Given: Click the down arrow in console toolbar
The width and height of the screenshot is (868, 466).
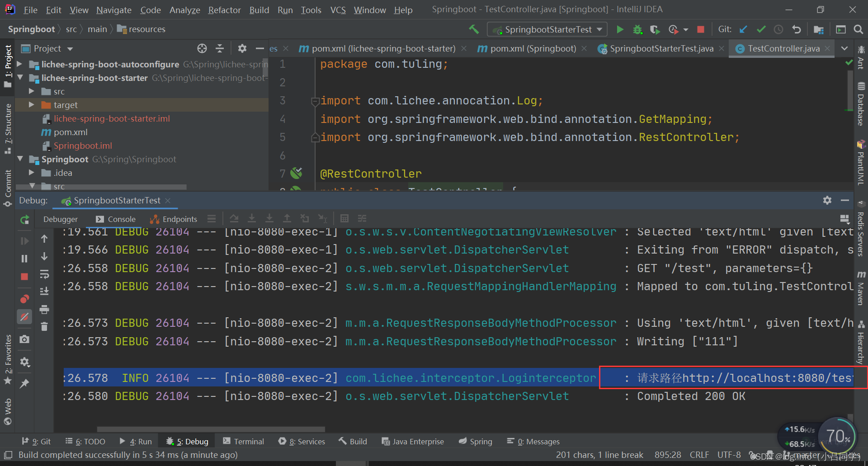Looking at the screenshot, I should tap(44, 256).
